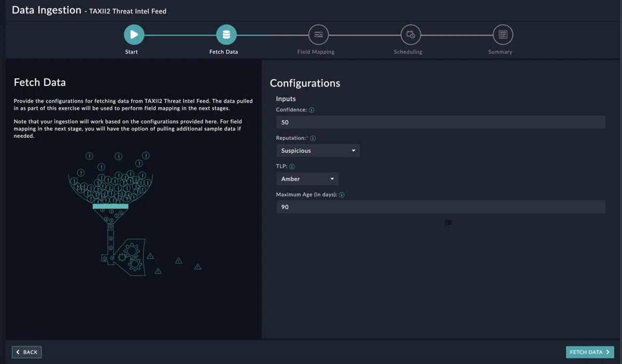
Task: Click the Back button
Action: click(x=26, y=352)
